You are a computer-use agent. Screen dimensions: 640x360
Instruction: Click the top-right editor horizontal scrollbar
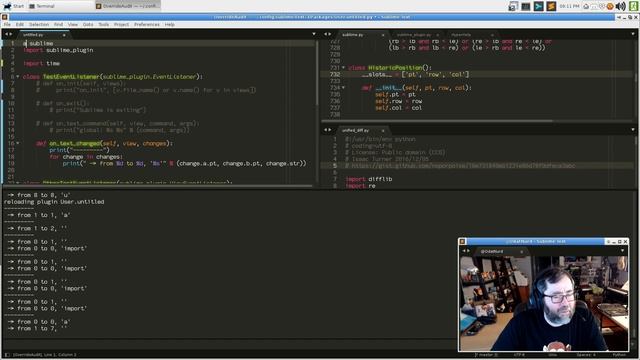437,121
